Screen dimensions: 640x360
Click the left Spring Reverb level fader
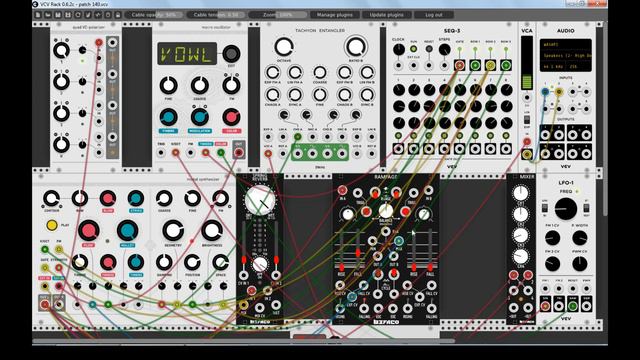pos(244,260)
